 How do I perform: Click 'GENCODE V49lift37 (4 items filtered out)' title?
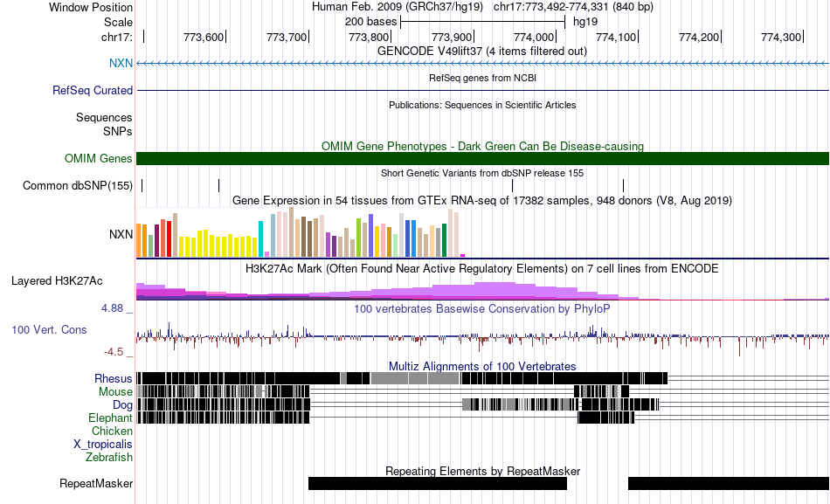pyautogui.click(x=482, y=52)
